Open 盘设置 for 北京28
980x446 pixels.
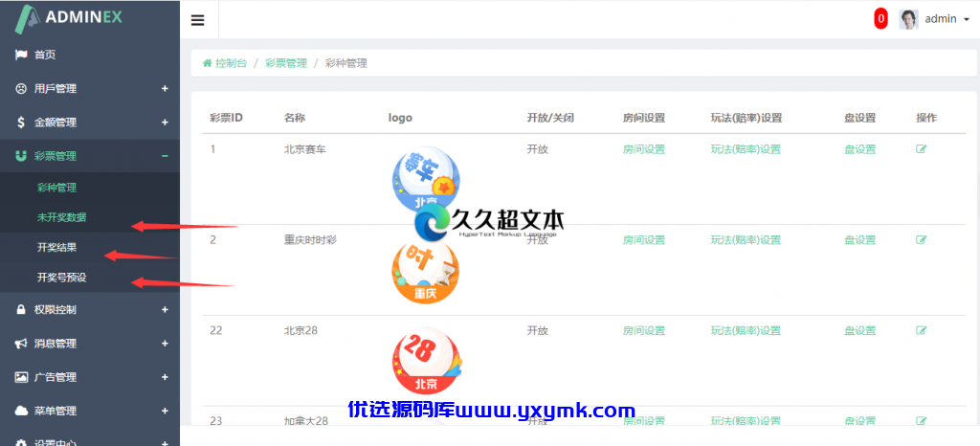(x=860, y=330)
